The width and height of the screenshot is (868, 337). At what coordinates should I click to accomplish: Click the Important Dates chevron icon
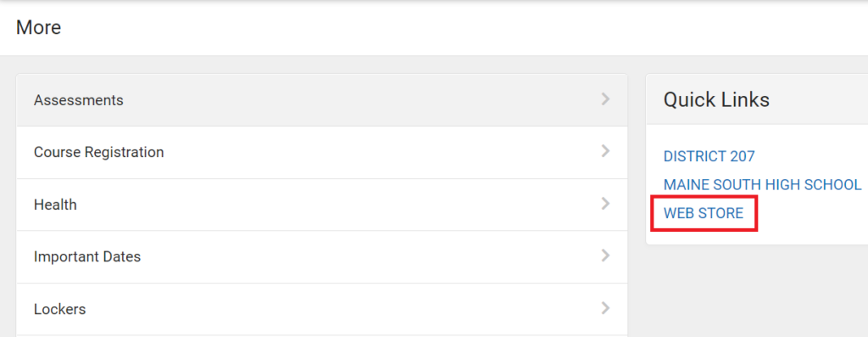point(605,256)
